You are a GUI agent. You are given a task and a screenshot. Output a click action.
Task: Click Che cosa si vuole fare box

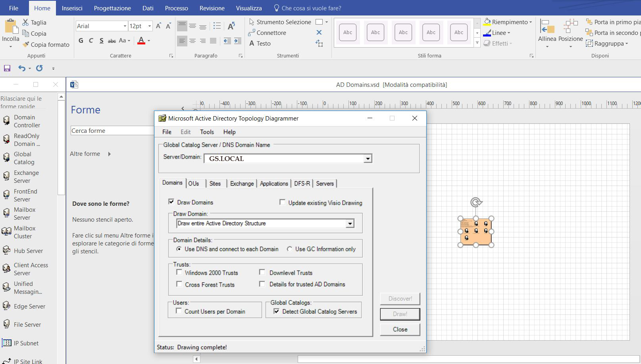tap(308, 8)
